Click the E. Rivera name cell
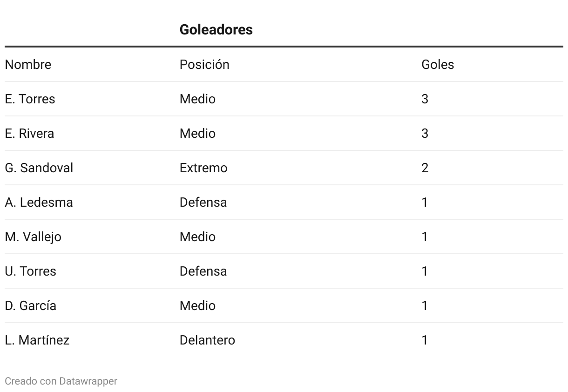The width and height of the screenshot is (568, 392). (29, 133)
